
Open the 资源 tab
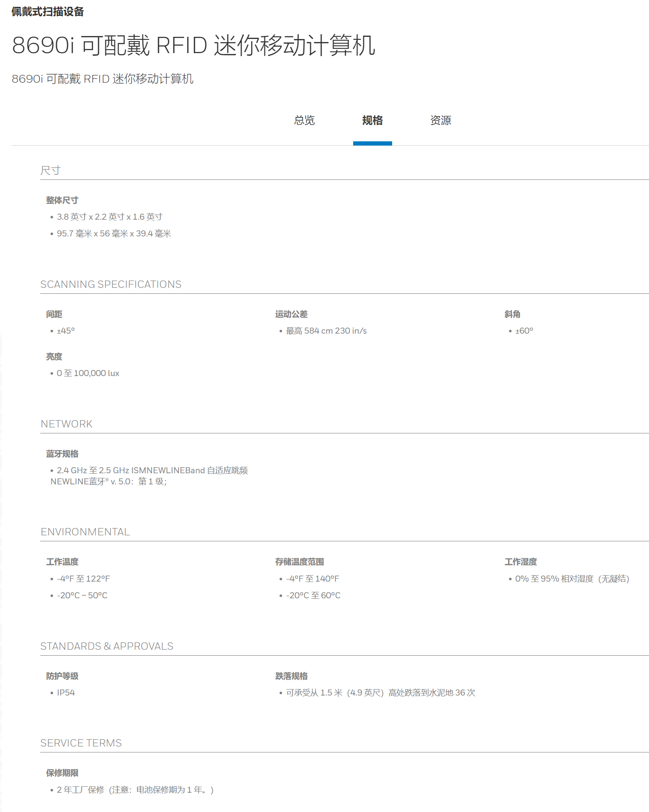coord(441,120)
